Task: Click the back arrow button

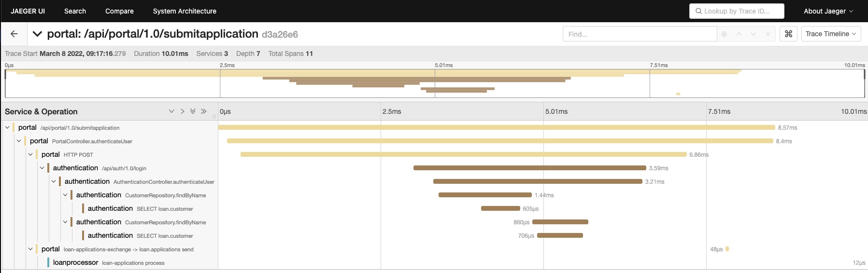Action: (x=14, y=34)
